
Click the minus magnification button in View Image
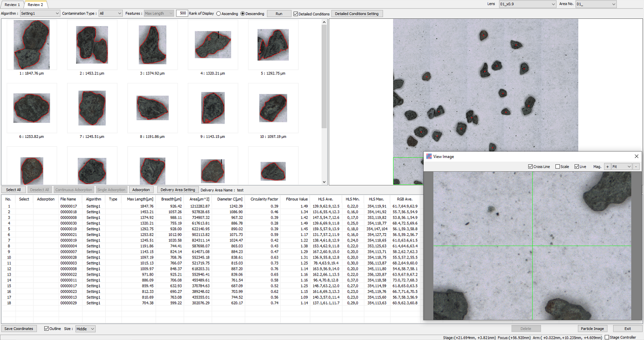click(x=636, y=167)
